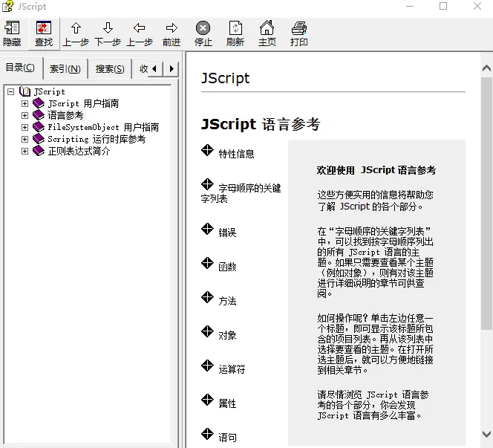Switch to the 搜索(S) tab
The image size is (493, 448).
110,69
